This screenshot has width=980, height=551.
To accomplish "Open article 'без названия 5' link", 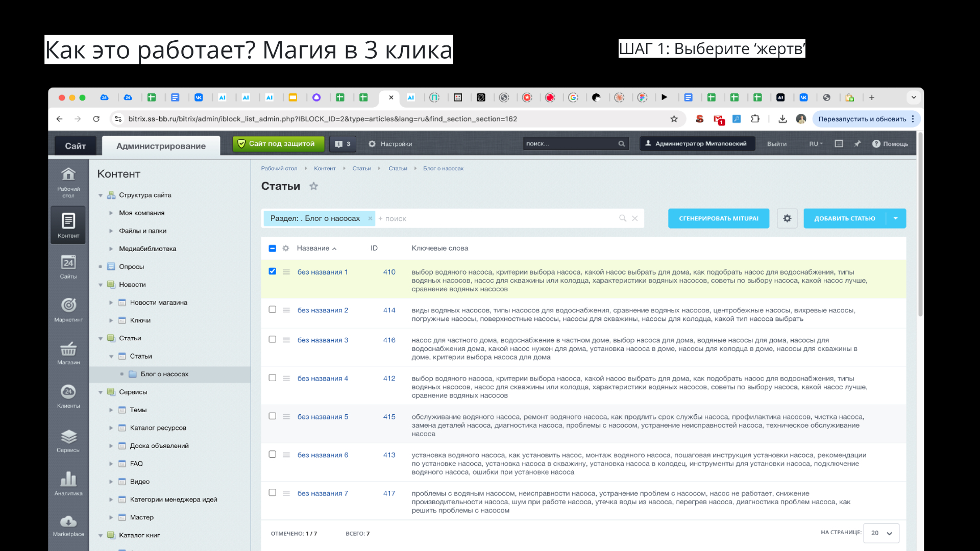I will click(323, 417).
